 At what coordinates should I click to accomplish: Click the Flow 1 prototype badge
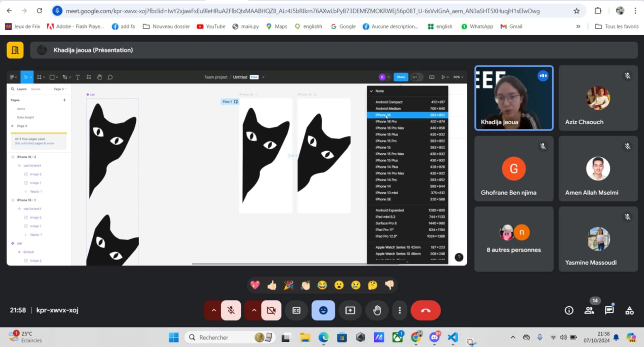click(x=230, y=102)
